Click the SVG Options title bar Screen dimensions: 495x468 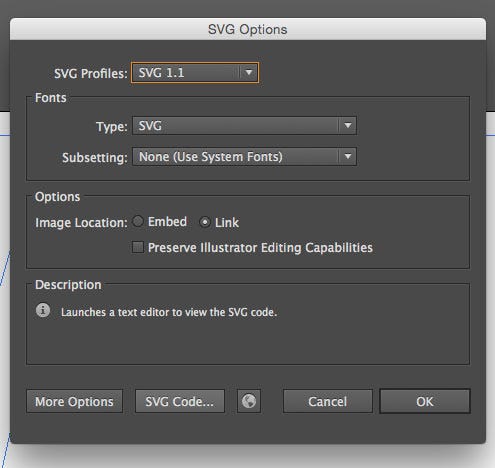[248, 29]
